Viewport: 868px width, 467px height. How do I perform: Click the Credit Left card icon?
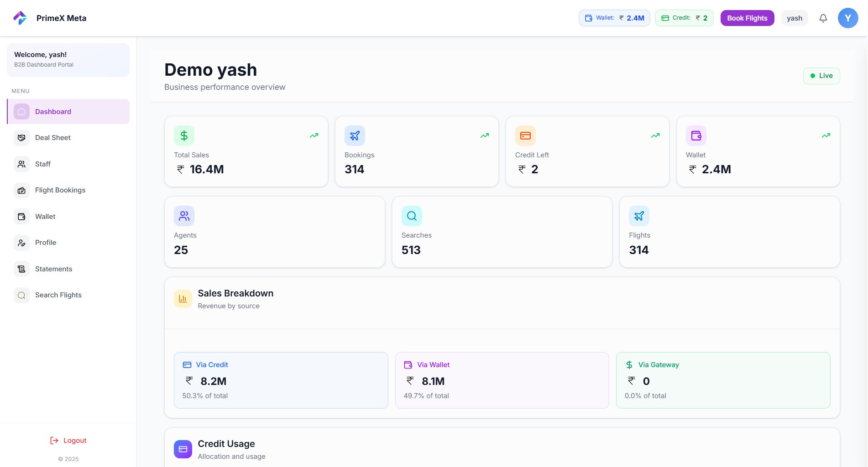[x=525, y=135]
